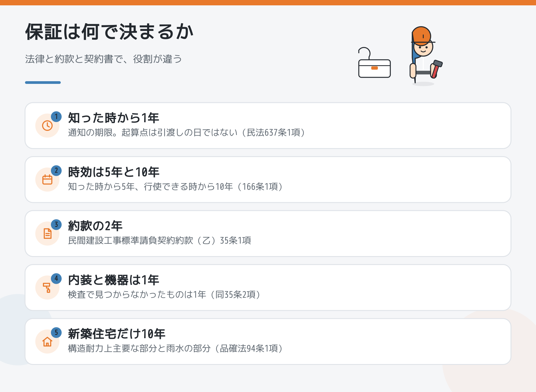Click the number 3 badge

56,225
